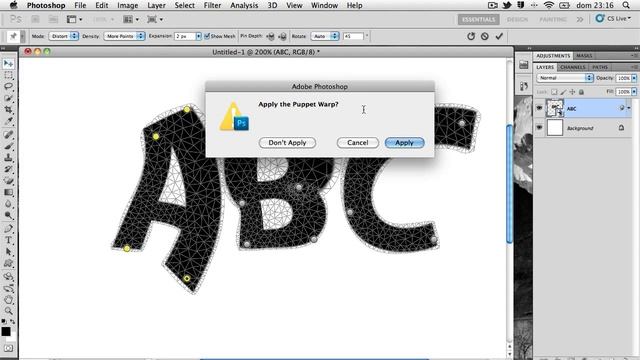This screenshot has width=640, height=360.
Task: Click Cancel Puppet Warp circle-slash icon
Action: click(484, 36)
